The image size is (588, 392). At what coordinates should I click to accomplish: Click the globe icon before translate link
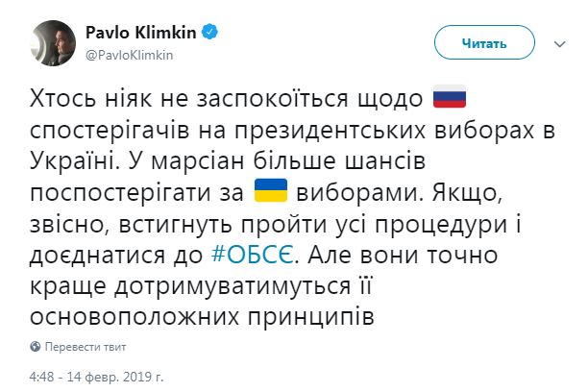pos(35,346)
